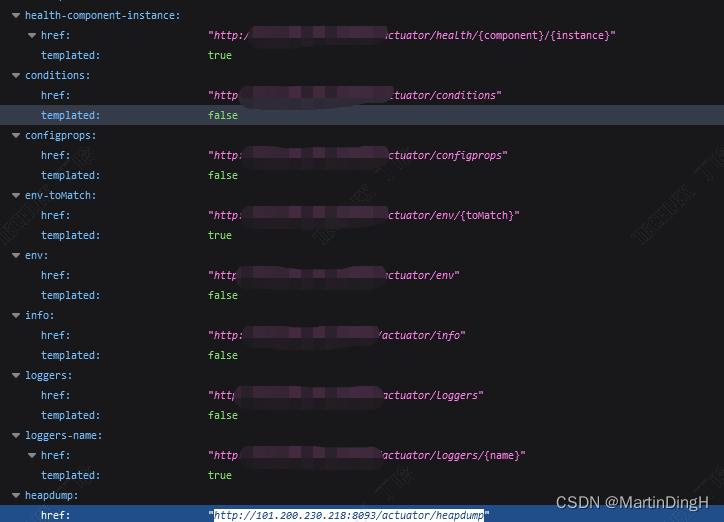
Task: Collapse href arrow under health-component-instance
Action: coord(32,35)
